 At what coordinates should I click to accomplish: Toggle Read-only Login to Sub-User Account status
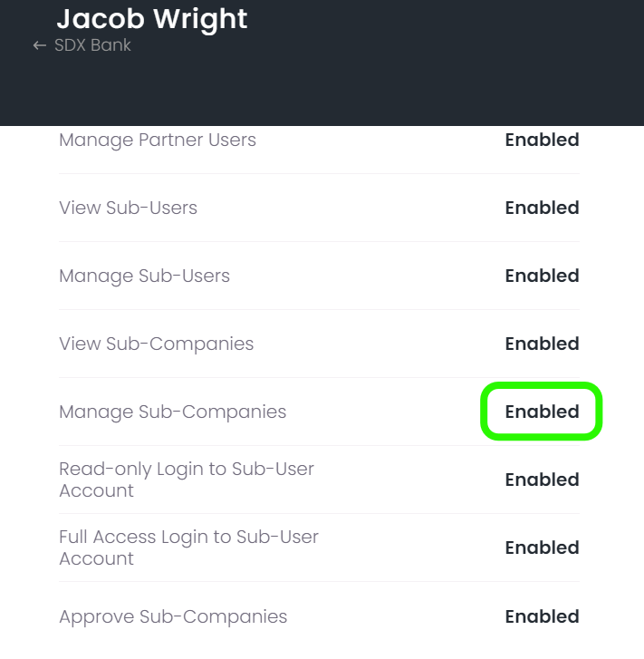pos(542,480)
